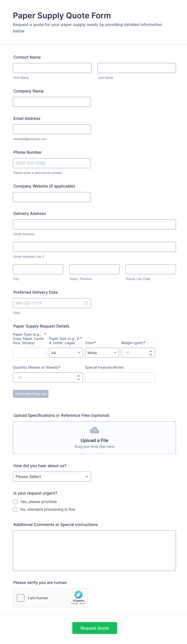
Task: Click the hCaptcha logo
Action: pyautogui.click(x=78, y=594)
